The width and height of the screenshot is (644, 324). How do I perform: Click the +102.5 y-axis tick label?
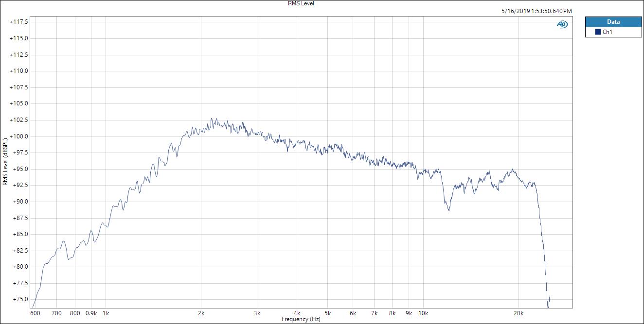click(19, 120)
